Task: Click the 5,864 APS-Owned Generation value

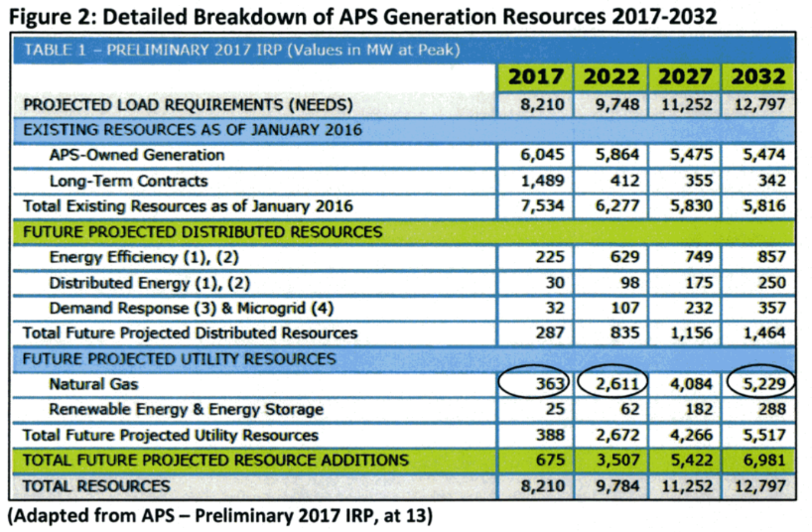Action: coord(617,155)
